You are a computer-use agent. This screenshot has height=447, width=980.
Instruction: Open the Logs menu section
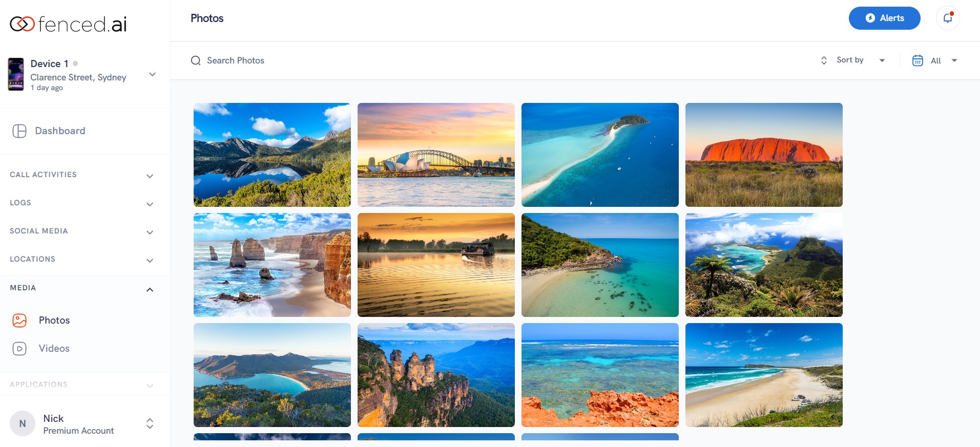pos(82,203)
